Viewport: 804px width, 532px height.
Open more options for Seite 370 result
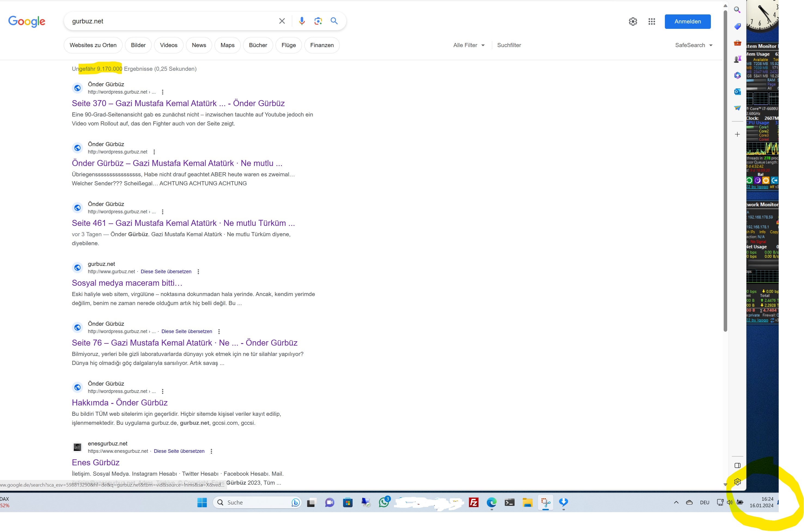coord(163,92)
